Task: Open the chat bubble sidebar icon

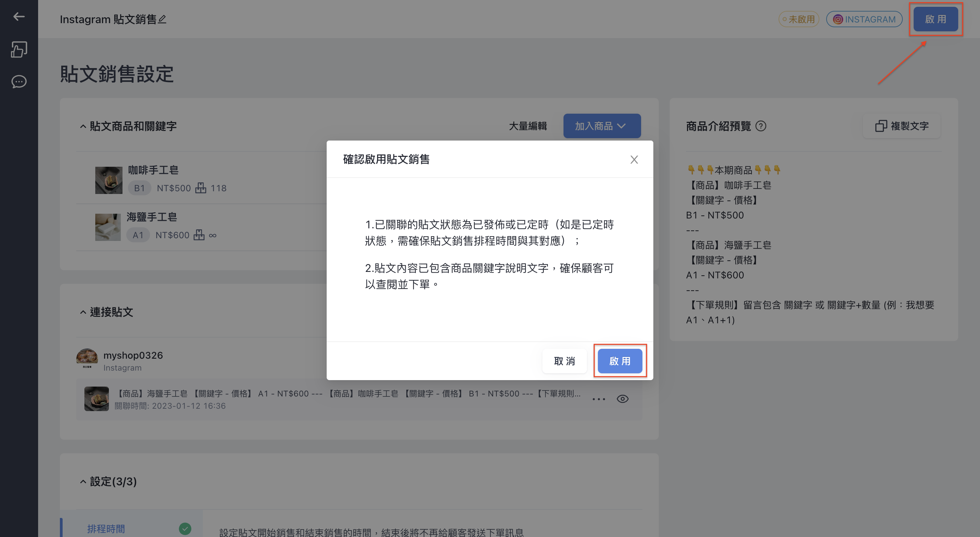Action: tap(19, 81)
